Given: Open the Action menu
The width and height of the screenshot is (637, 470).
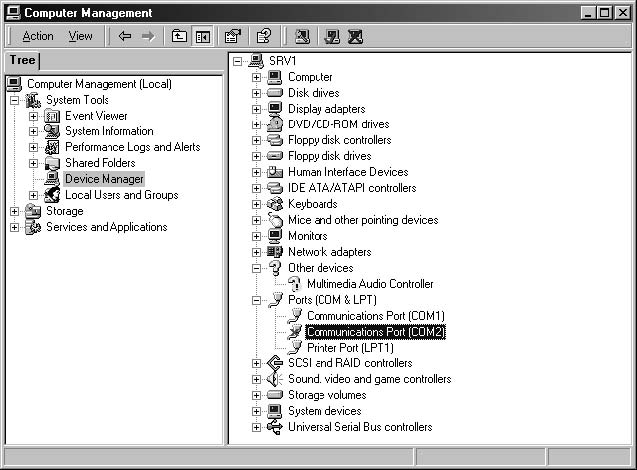Looking at the screenshot, I should pyautogui.click(x=38, y=36).
